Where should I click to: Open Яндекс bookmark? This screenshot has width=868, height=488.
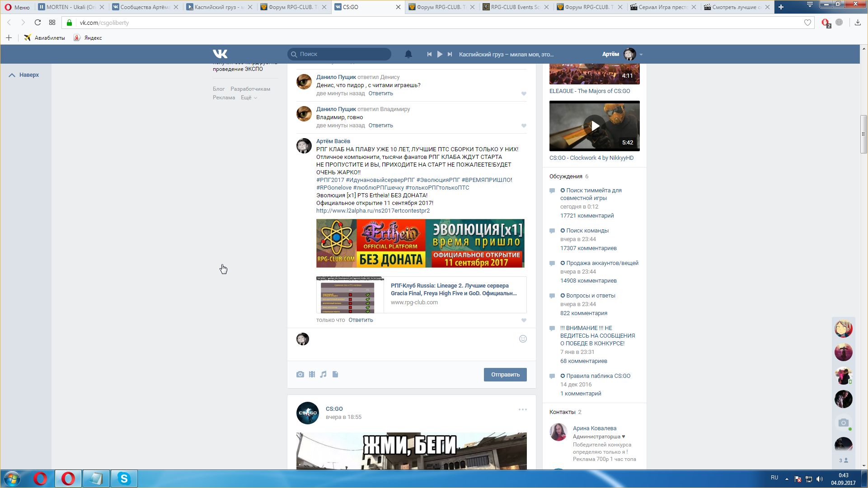(x=88, y=38)
